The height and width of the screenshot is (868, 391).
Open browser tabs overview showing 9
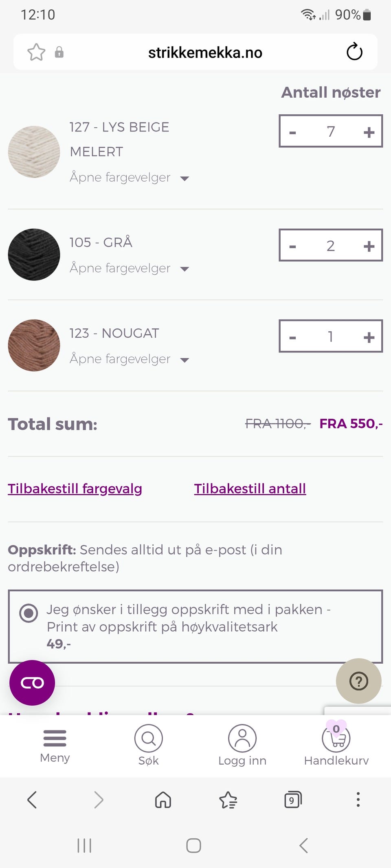[x=293, y=800]
